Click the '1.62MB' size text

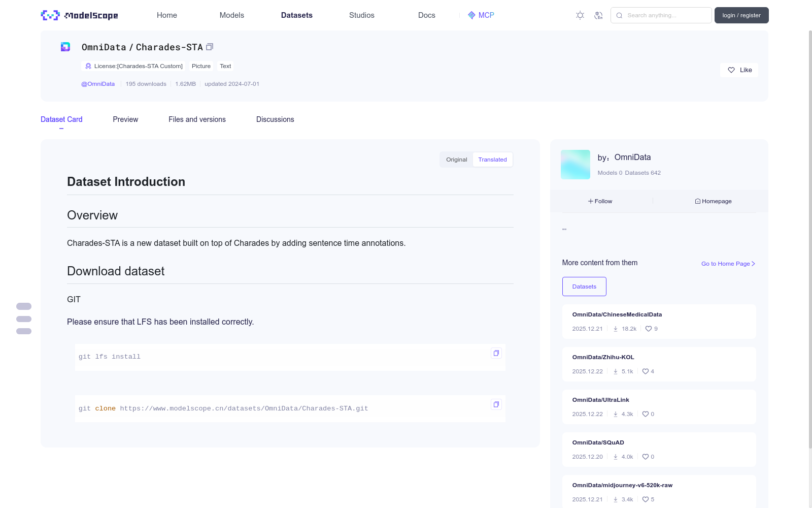pyautogui.click(x=185, y=84)
